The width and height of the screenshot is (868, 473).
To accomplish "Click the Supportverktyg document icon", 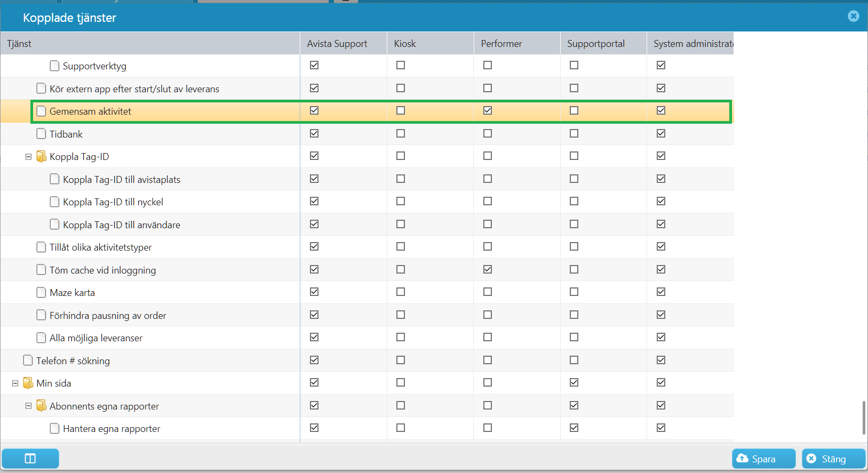I will [x=54, y=66].
